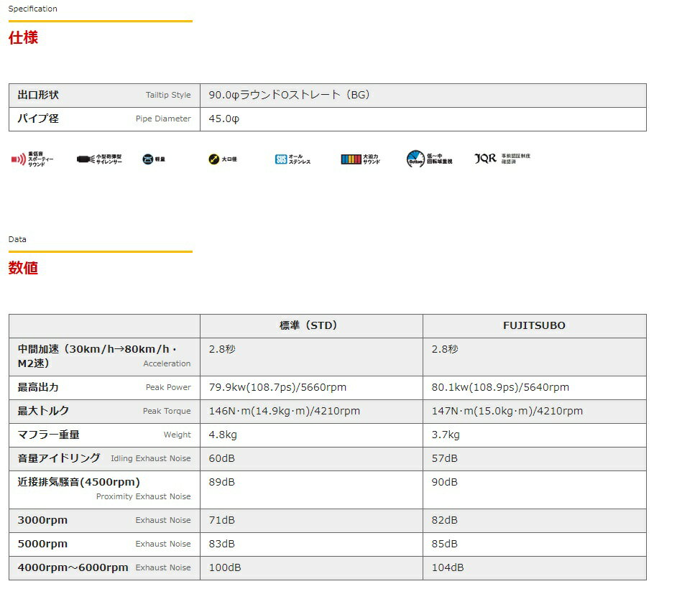
Task: Click the red 数値 section heading
Action: coord(23,269)
